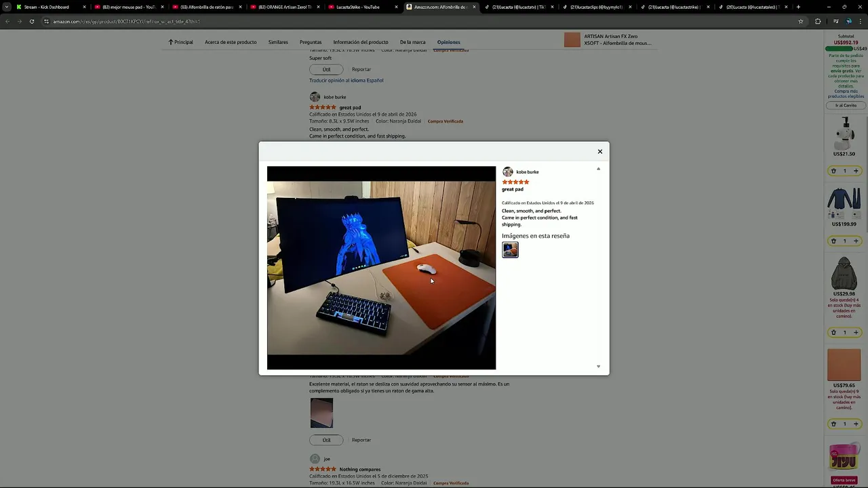Click site info icon in address bar
The image size is (868, 488).
[46, 21]
